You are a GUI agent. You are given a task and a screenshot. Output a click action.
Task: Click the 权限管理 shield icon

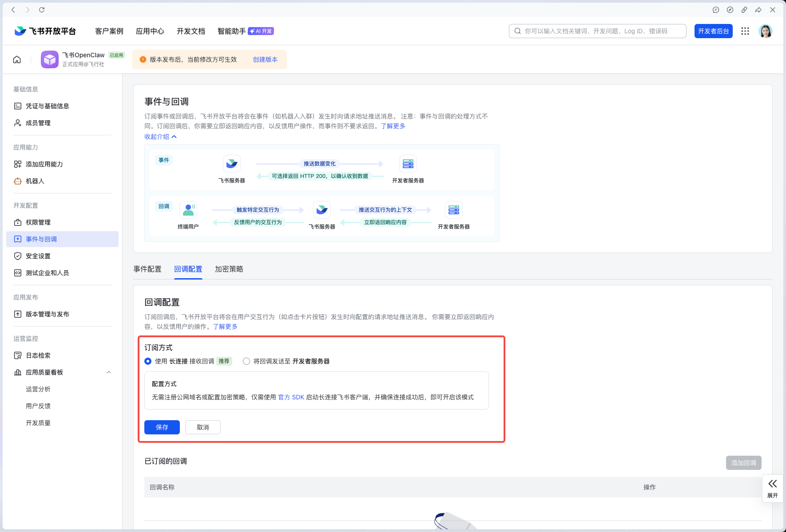click(17, 222)
